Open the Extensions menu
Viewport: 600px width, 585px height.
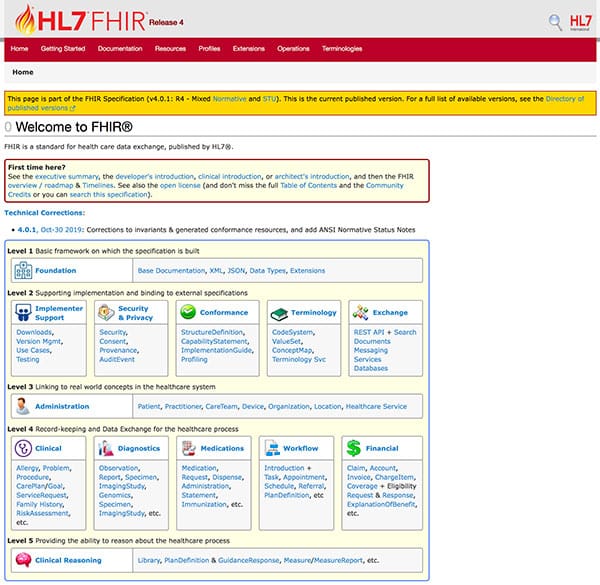[x=249, y=49]
